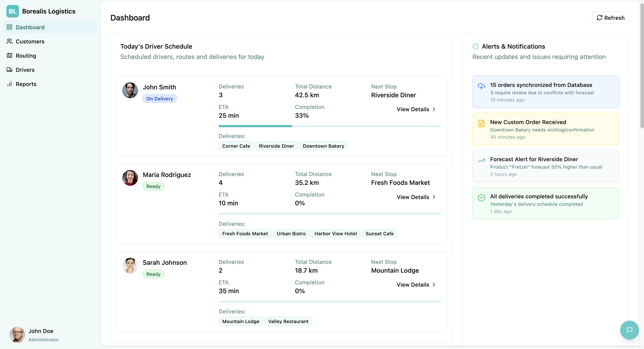Image resolution: width=644 pixels, height=349 pixels.
Task: Click the On Delivery status badge
Action: [x=159, y=98]
